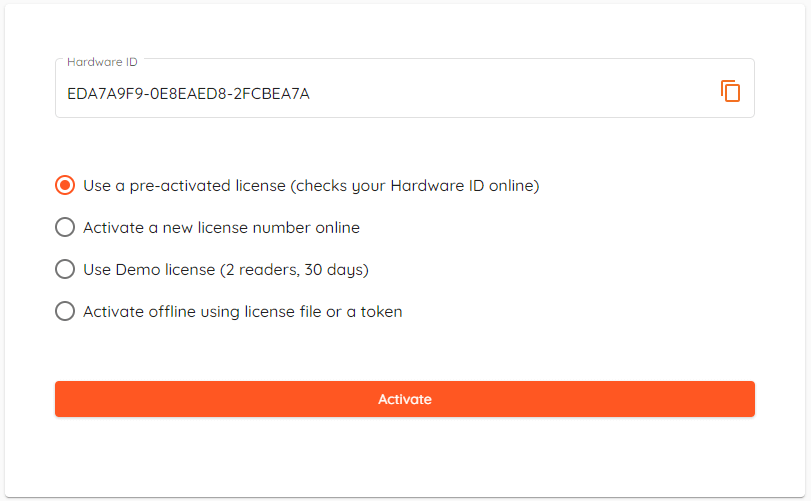Click the '(checks your Hardware ID online)' text
The height and width of the screenshot is (501, 811).
415,186
